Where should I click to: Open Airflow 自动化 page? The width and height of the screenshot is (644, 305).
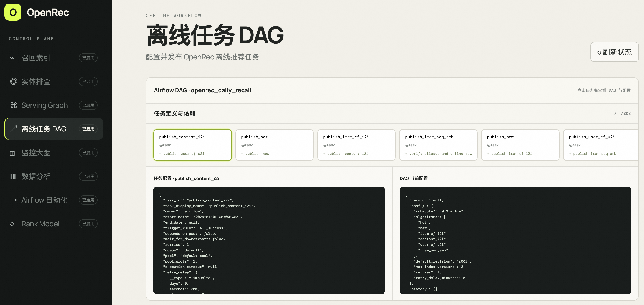coord(54,200)
